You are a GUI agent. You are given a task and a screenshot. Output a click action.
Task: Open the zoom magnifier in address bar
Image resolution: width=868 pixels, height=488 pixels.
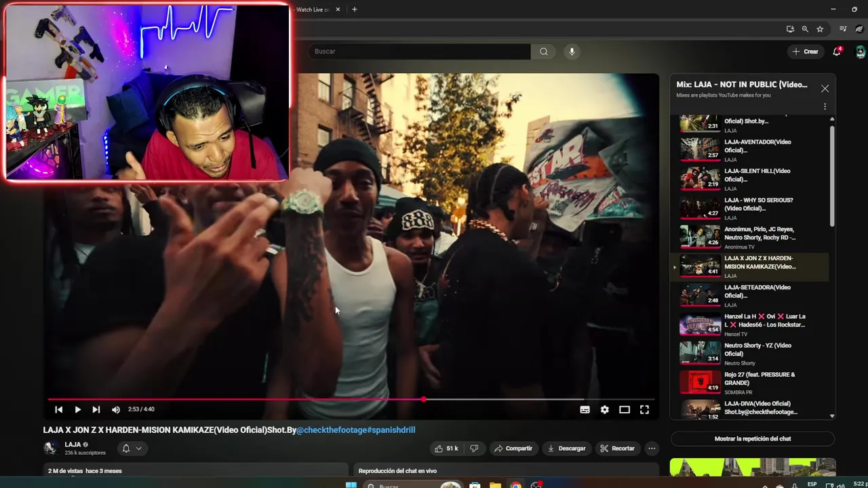(805, 29)
